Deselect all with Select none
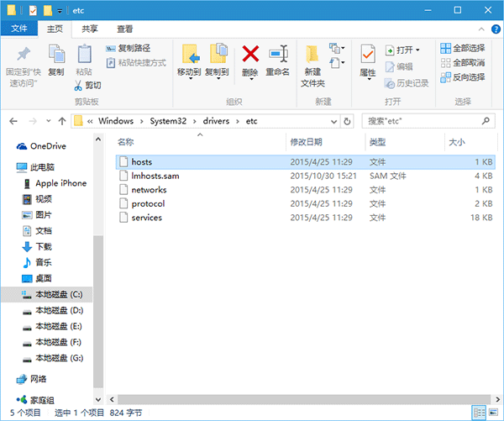This screenshot has width=504, height=421. (463, 62)
